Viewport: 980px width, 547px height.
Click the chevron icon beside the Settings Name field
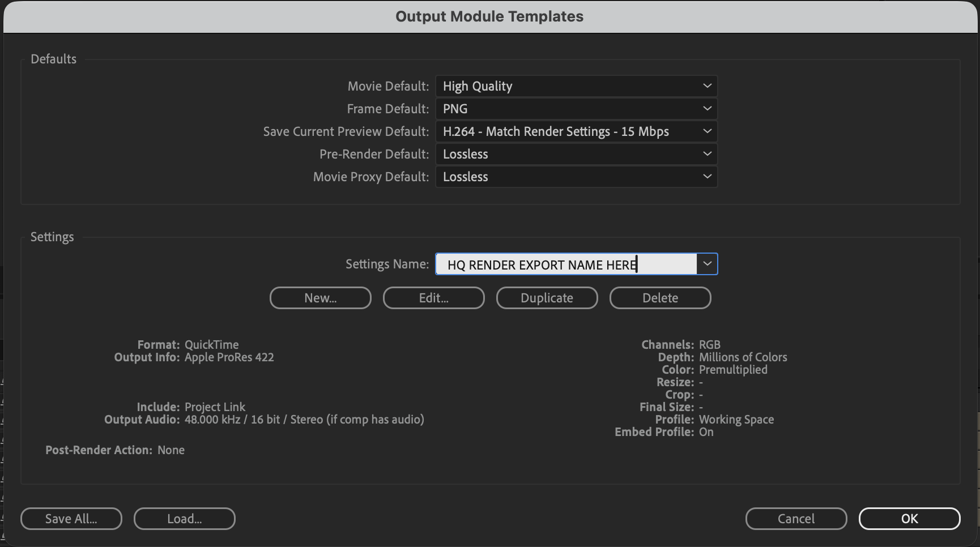click(706, 264)
